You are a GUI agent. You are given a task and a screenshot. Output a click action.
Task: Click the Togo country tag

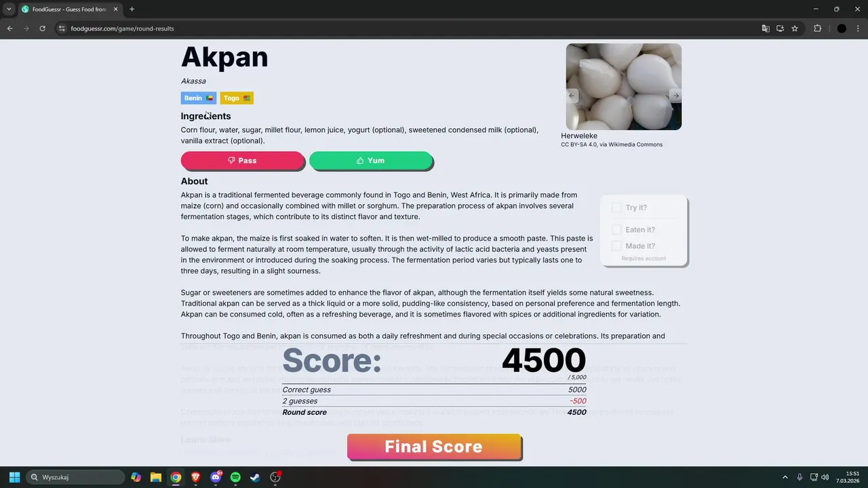point(237,98)
